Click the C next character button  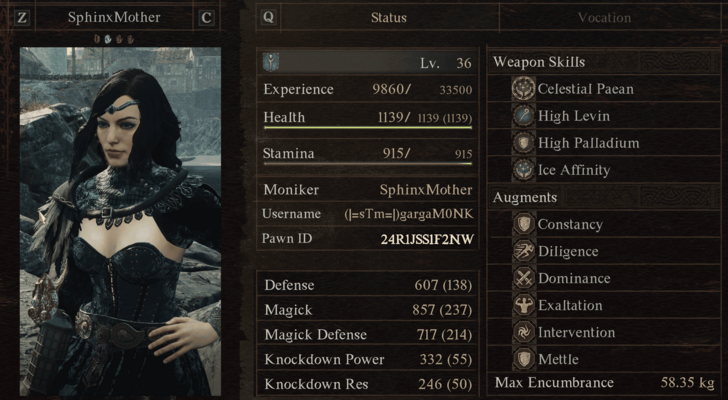(x=206, y=18)
